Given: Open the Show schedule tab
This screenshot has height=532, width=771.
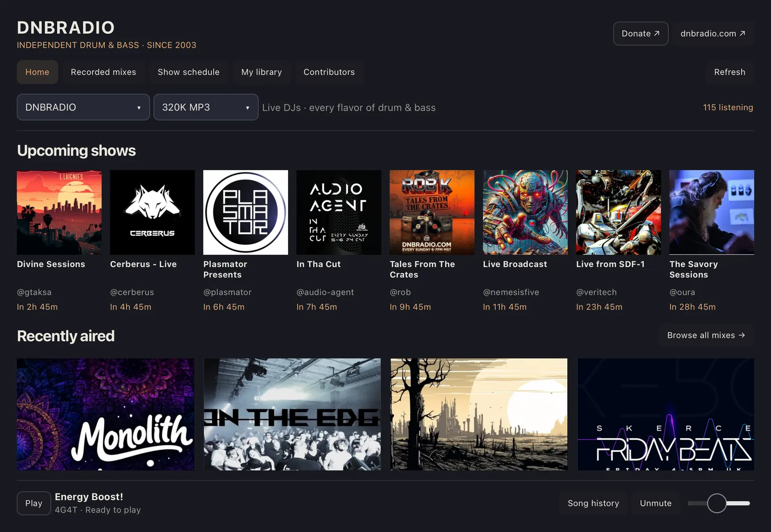Looking at the screenshot, I should tap(188, 72).
